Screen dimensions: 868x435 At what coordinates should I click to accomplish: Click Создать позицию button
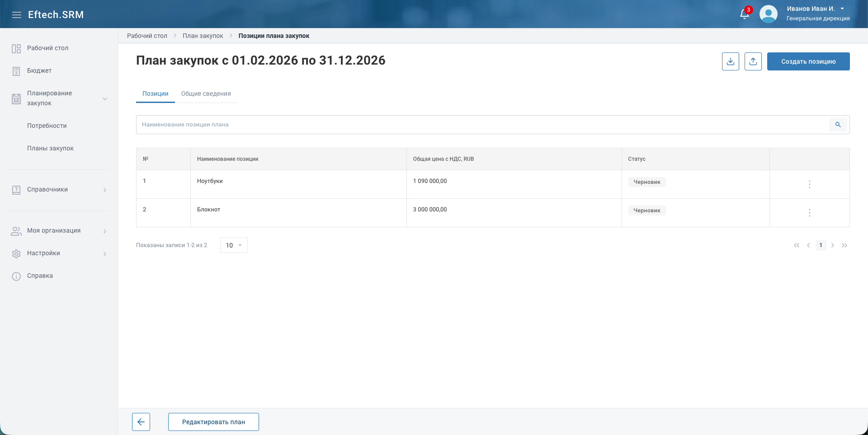(808, 61)
